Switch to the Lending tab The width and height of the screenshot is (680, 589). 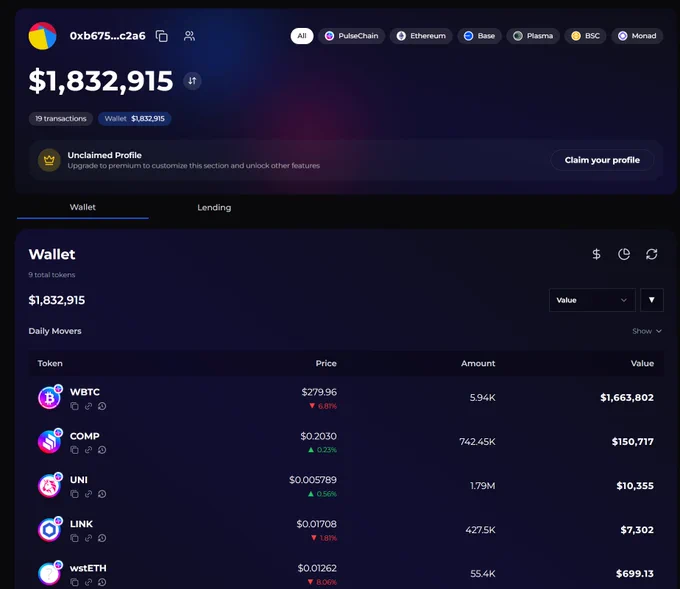click(x=214, y=207)
